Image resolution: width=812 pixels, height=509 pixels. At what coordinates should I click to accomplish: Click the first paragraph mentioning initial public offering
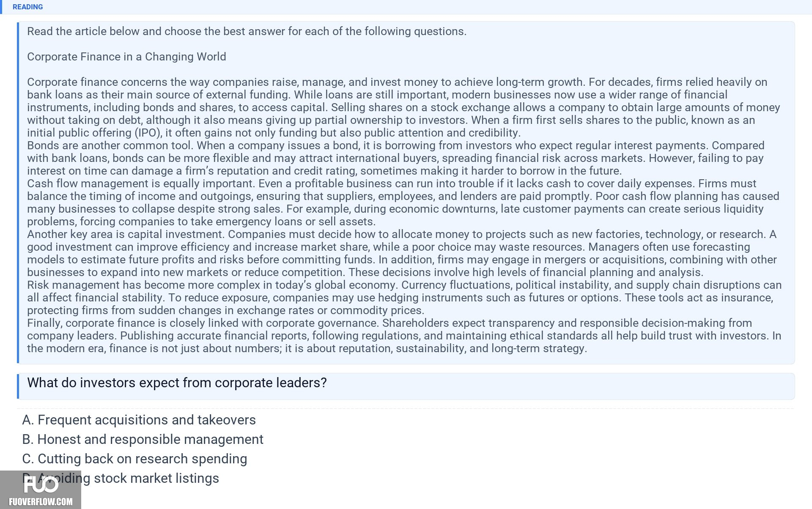pos(403,107)
